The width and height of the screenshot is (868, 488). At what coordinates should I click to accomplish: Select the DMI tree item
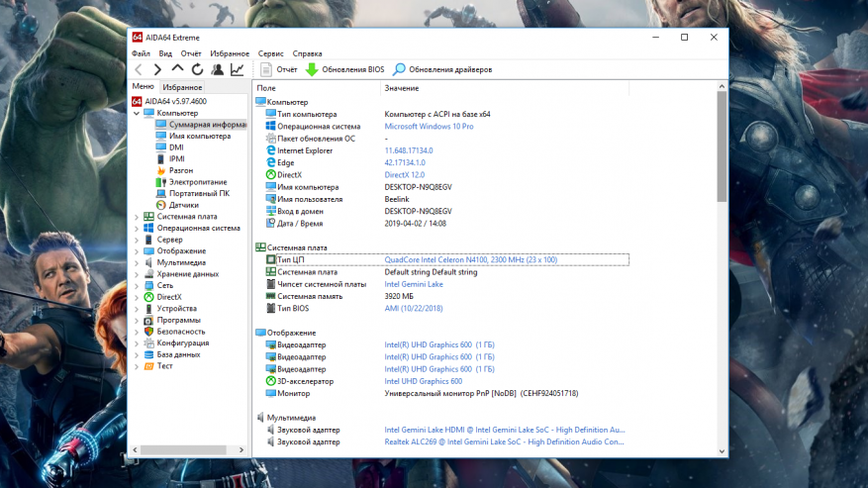[x=176, y=147]
